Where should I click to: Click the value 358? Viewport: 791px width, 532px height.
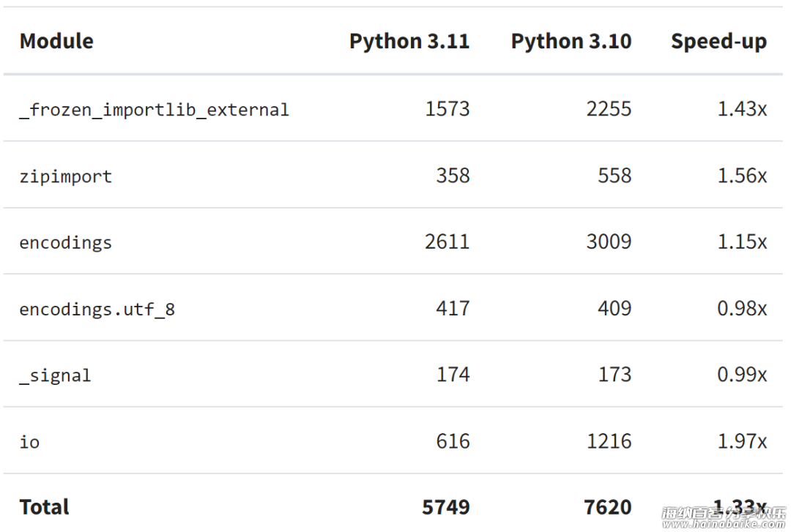(x=453, y=176)
